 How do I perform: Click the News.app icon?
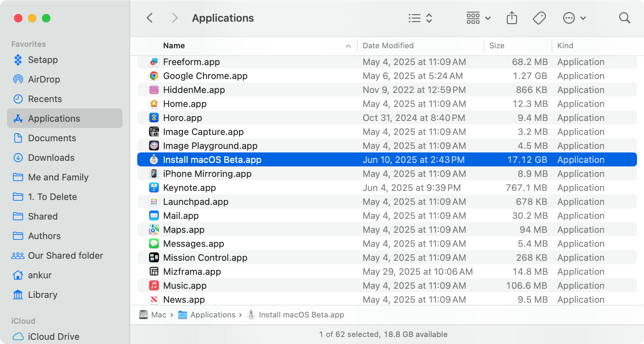pos(154,300)
